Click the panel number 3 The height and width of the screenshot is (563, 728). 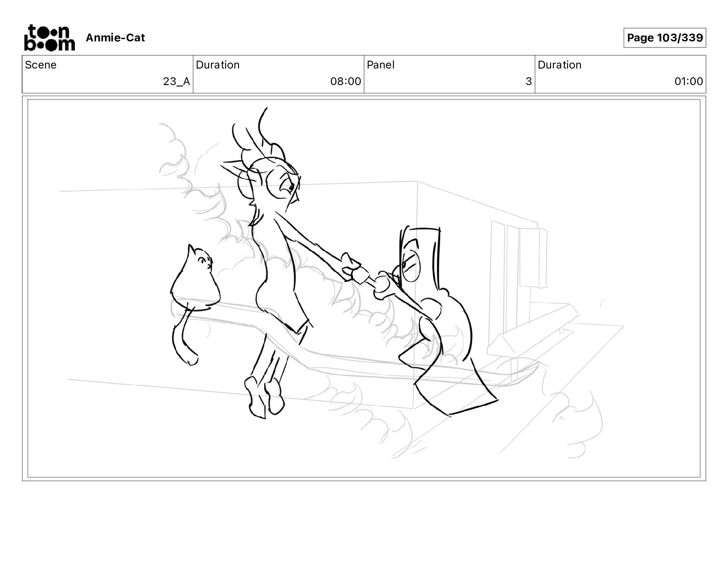coord(529,81)
